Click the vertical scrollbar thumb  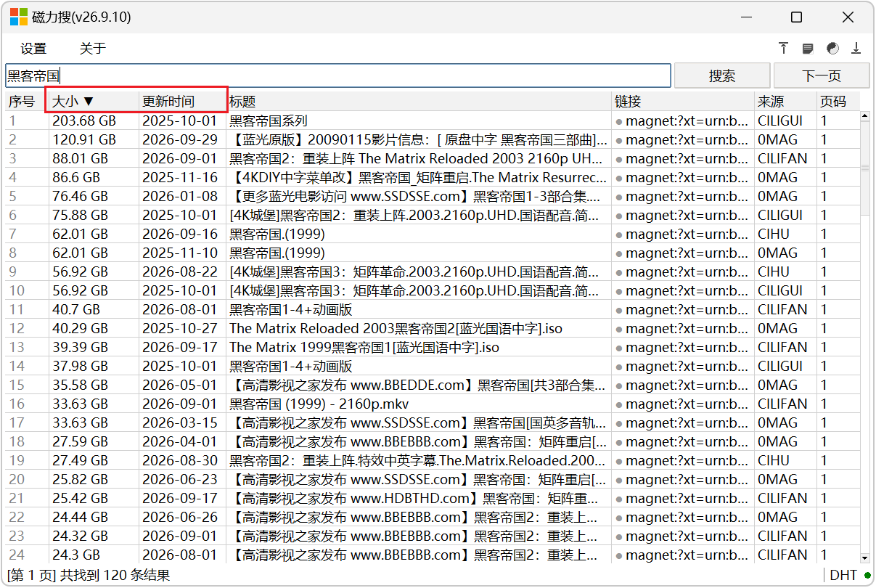[864, 168]
